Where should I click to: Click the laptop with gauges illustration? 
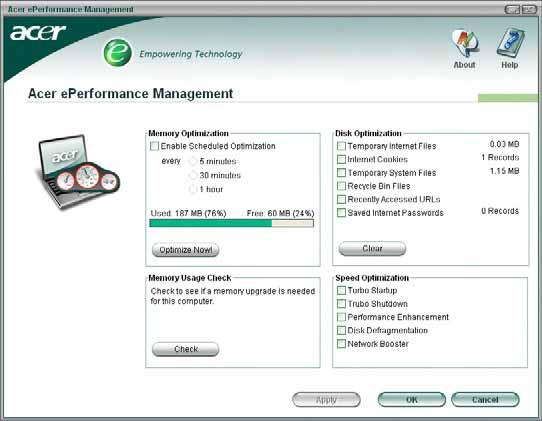[77, 171]
